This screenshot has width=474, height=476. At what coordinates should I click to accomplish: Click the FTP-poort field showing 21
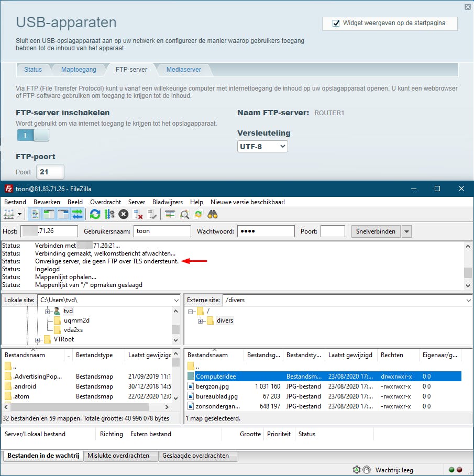[x=50, y=172]
